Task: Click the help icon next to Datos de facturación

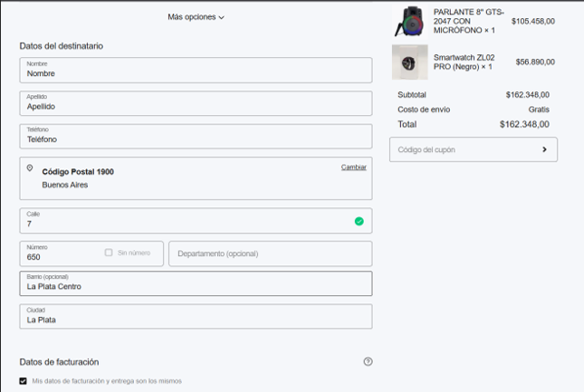Action: click(x=368, y=361)
